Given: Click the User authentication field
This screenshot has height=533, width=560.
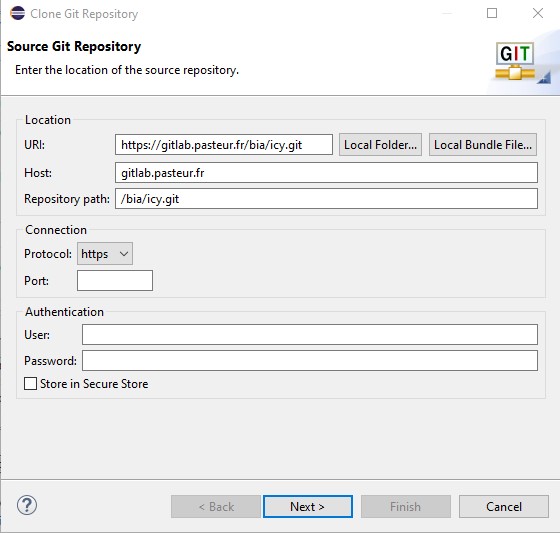Looking at the screenshot, I should click(x=310, y=334).
